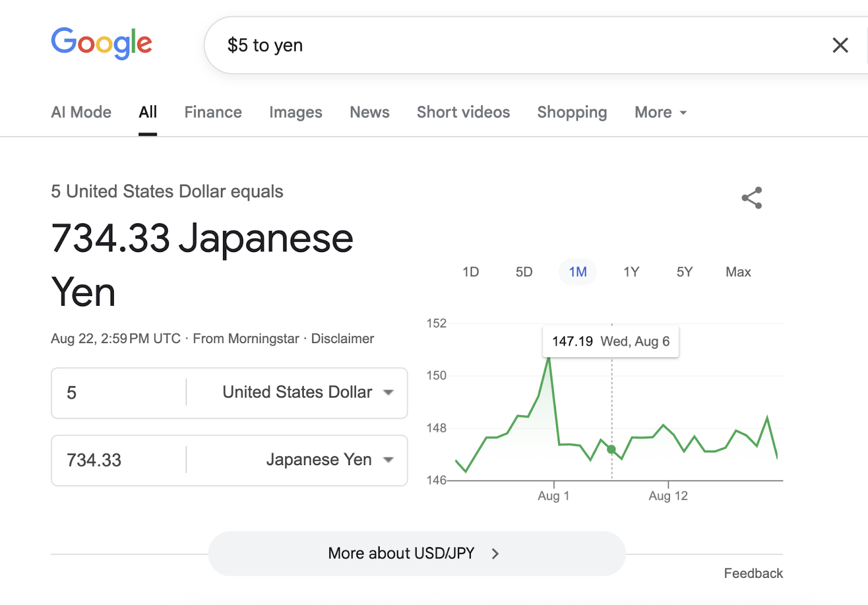Click the share arrow near the conversion result
Viewport: 868px width, 605px height.
pos(752,198)
